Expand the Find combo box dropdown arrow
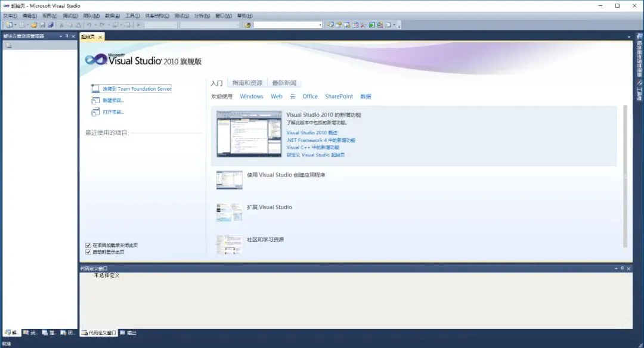Screen dimensions: 644x348 320,25
